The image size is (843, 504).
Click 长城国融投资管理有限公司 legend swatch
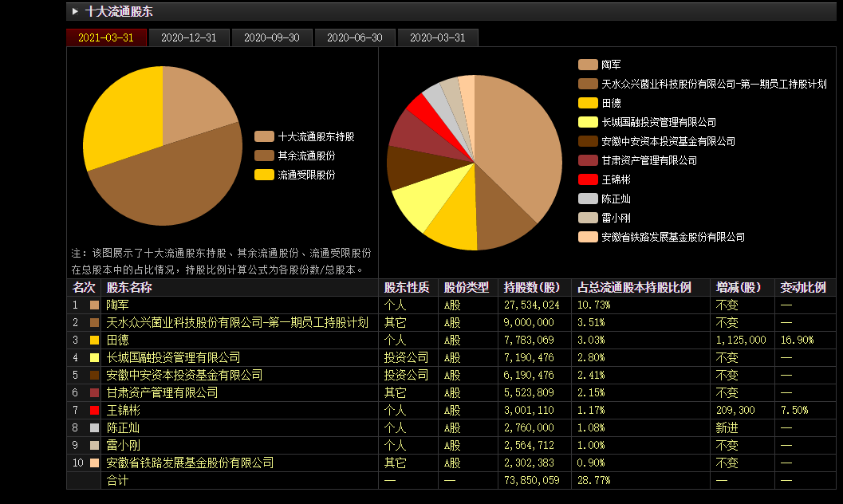point(588,122)
